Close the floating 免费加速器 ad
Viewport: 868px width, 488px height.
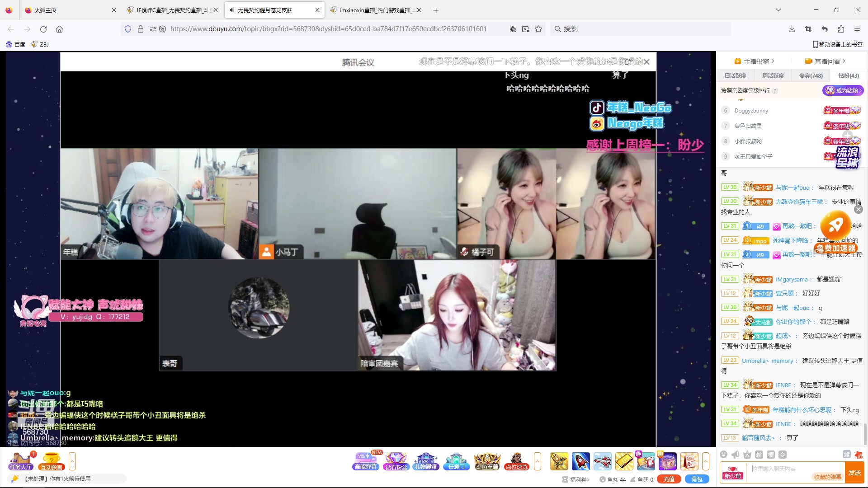pyautogui.click(x=859, y=209)
